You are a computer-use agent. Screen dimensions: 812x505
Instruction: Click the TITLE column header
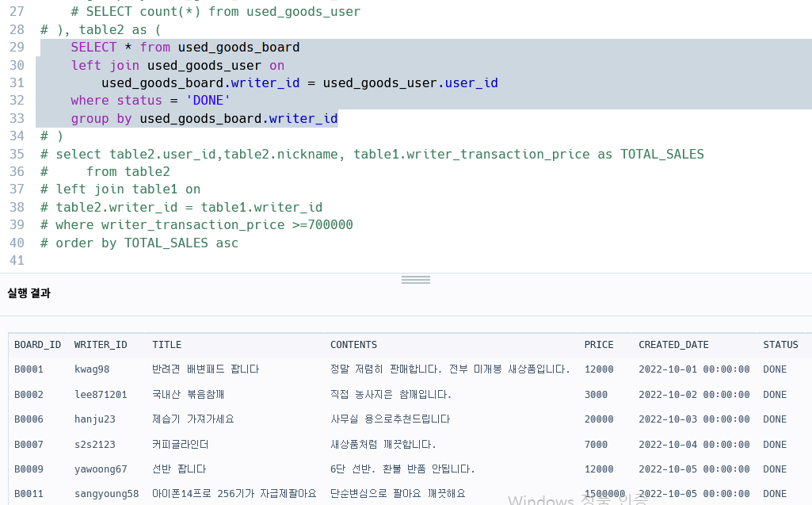point(166,345)
